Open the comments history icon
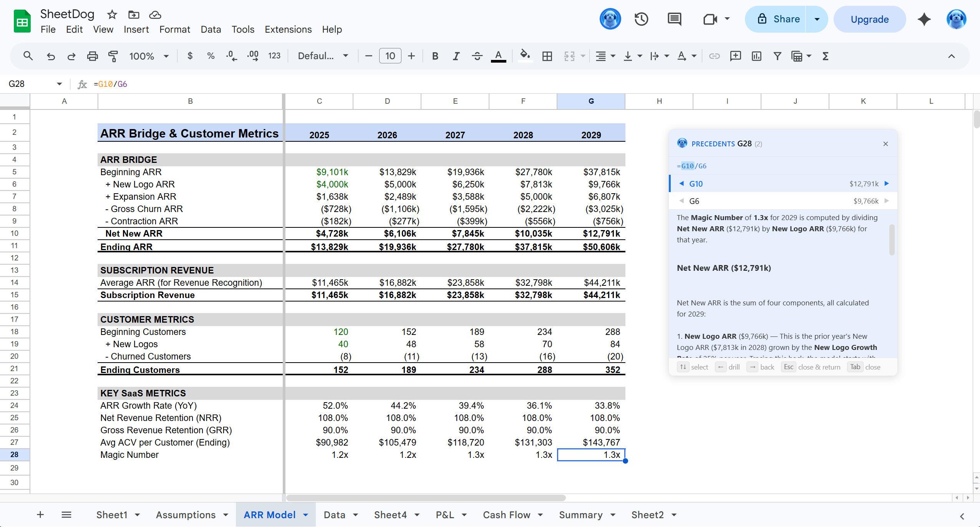This screenshot has height=527, width=980. [674, 19]
